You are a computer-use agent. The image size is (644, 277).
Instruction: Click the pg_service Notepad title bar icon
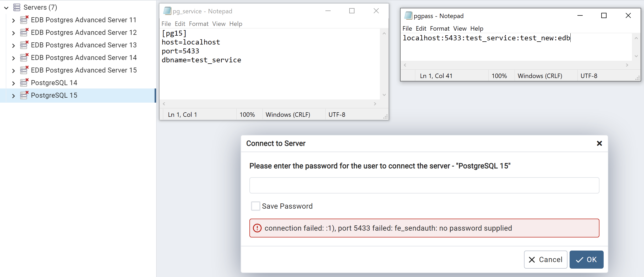167,11
